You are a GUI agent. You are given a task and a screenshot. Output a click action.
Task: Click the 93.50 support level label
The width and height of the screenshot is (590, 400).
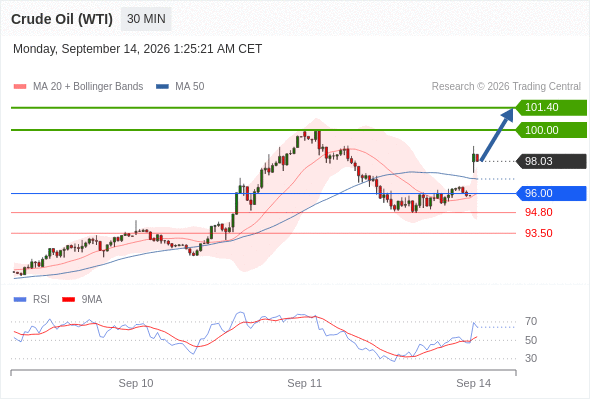tap(539, 233)
